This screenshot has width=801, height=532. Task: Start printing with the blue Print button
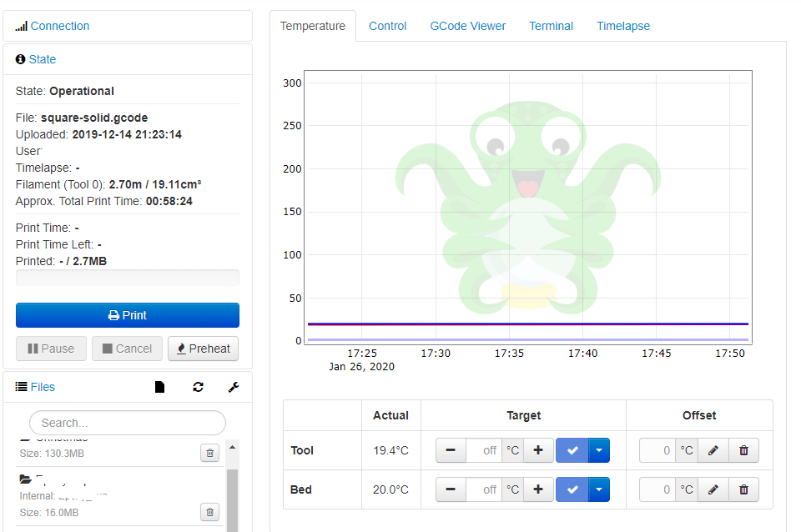pyautogui.click(x=127, y=315)
